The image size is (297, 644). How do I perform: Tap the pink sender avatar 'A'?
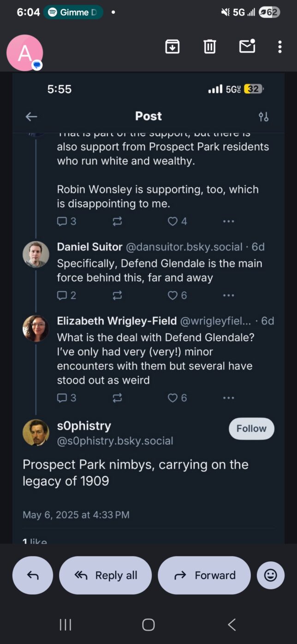pyautogui.click(x=24, y=53)
